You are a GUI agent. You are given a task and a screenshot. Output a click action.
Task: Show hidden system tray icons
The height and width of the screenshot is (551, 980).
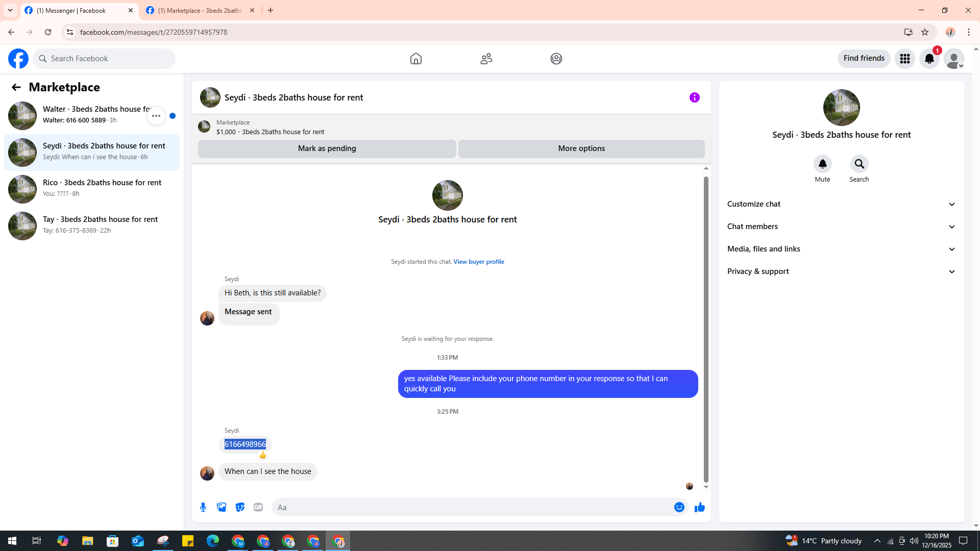(877, 541)
